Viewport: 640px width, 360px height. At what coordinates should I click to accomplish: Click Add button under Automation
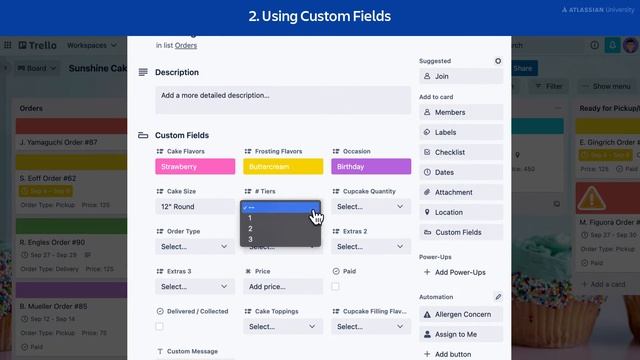(x=461, y=354)
